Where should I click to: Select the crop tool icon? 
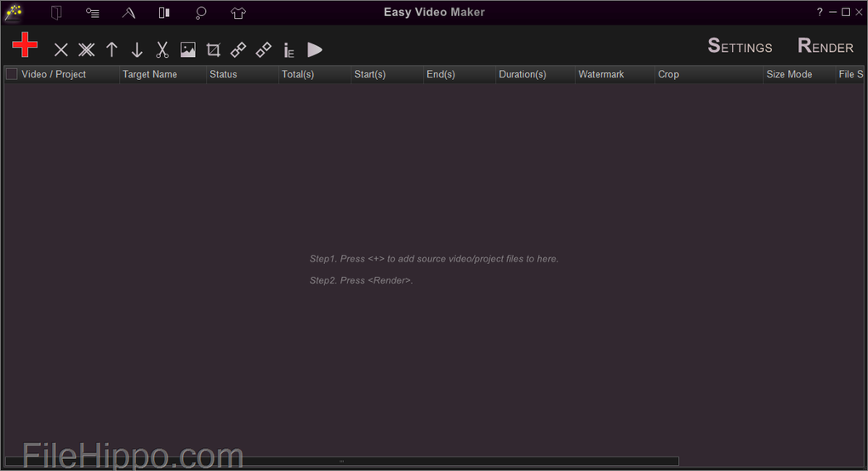point(213,50)
